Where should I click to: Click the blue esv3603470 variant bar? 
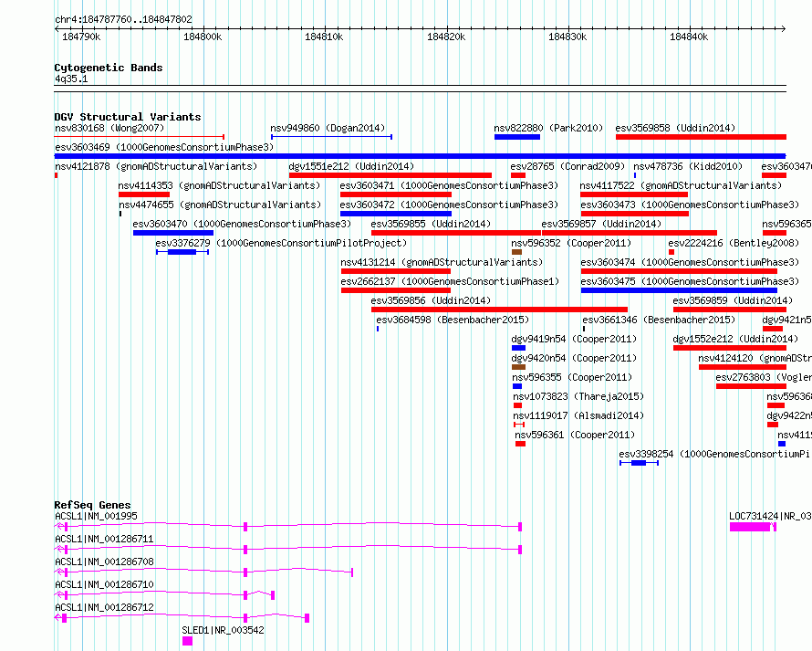[x=173, y=233]
